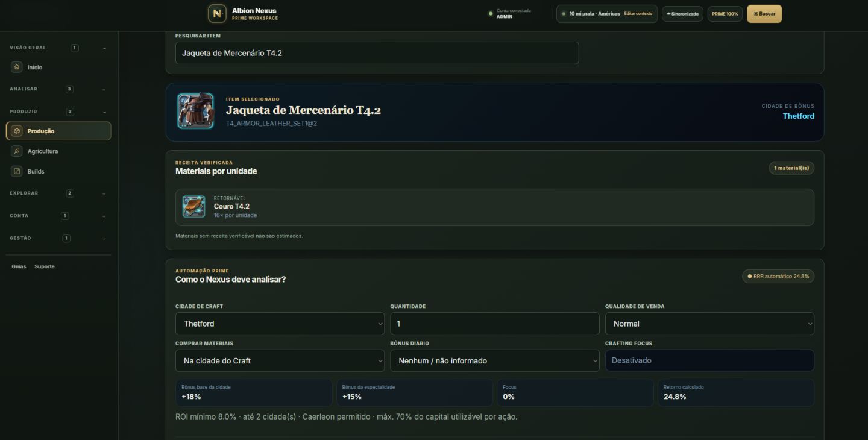The height and width of the screenshot is (440, 868).
Task: Collapse the Produzir section
Action: pos(104,112)
